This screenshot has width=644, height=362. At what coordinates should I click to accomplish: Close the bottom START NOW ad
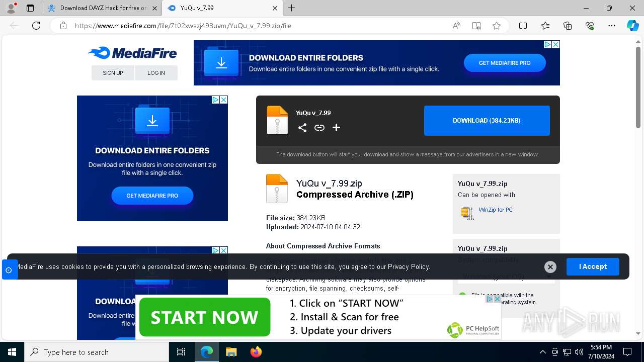pyautogui.click(x=497, y=299)
